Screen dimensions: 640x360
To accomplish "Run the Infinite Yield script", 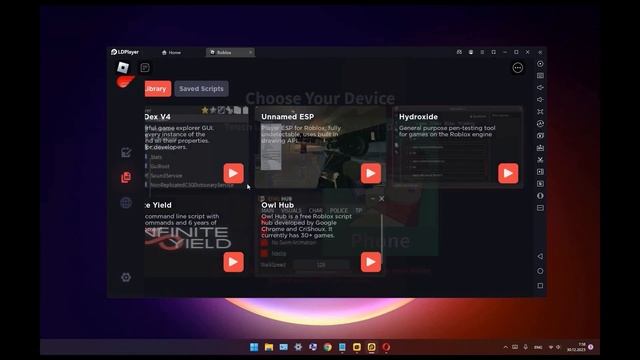I will (233, 262).
